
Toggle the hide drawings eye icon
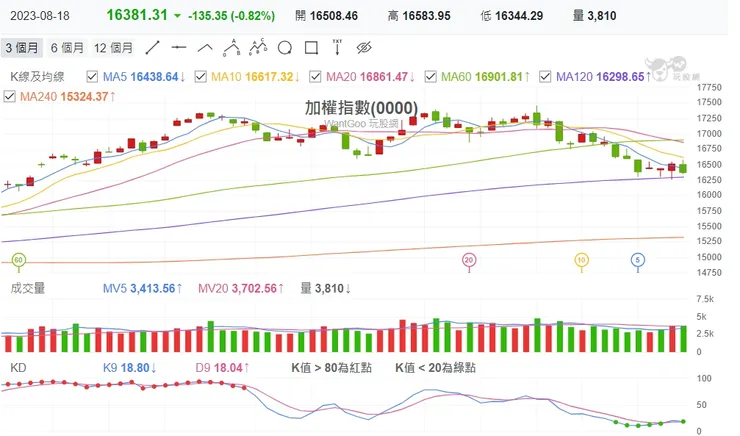pos(364,48)
